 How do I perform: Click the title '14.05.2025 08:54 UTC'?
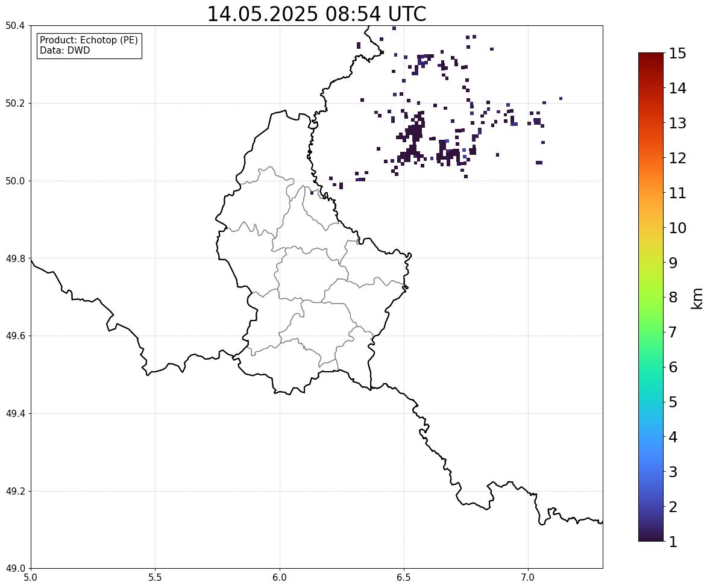(x=316, y=14)
